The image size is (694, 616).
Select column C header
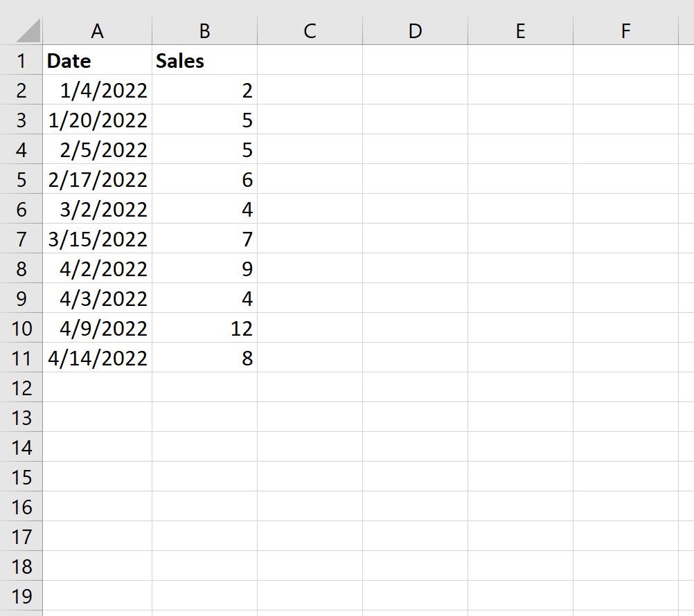(310, 31)
